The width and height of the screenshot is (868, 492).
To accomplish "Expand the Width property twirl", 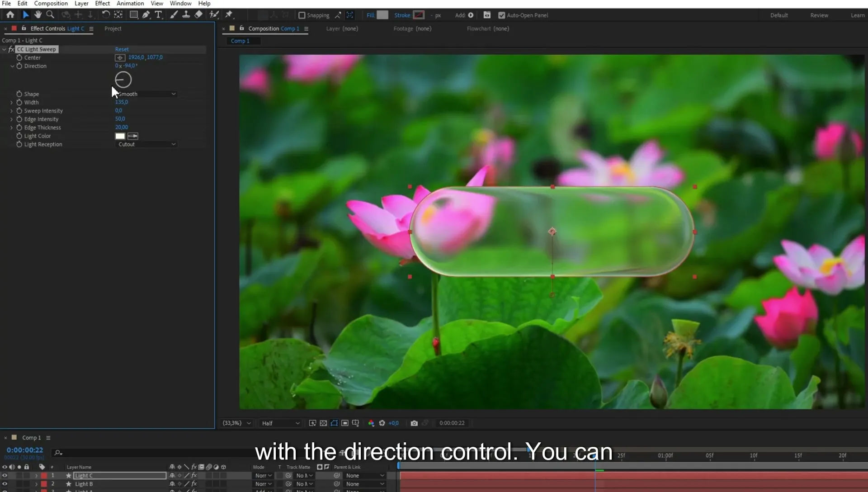I will point(11,102).
